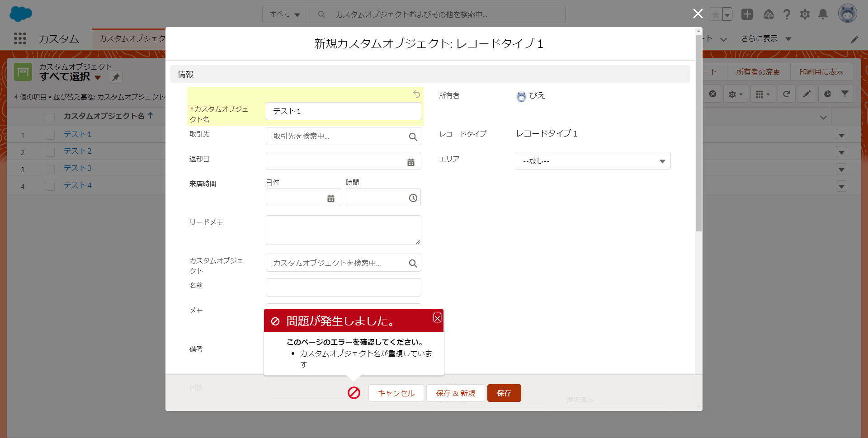This screenshot has height=438, width=868.
Task: Click the 名前 input field
Action: (343, 287)
